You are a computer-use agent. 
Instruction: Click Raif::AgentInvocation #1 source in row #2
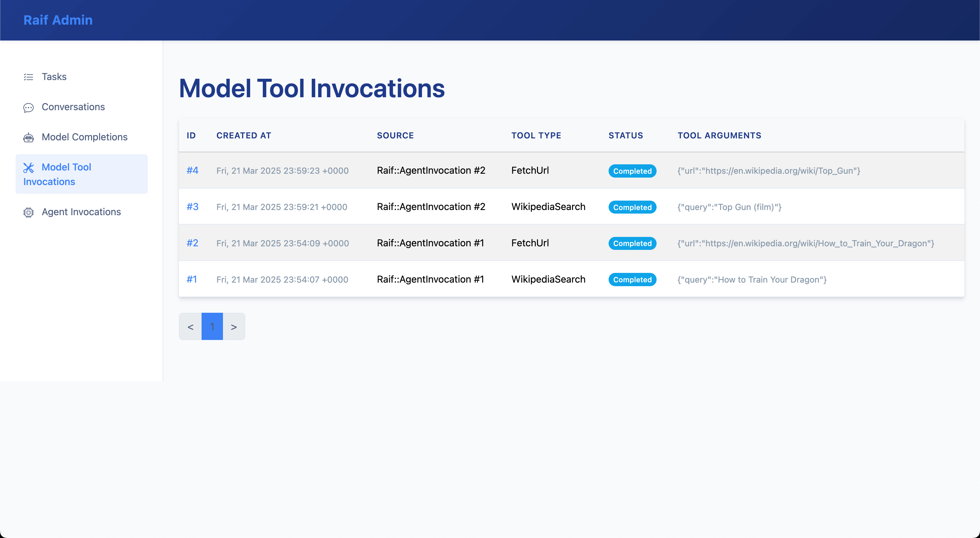click(430, 243)
